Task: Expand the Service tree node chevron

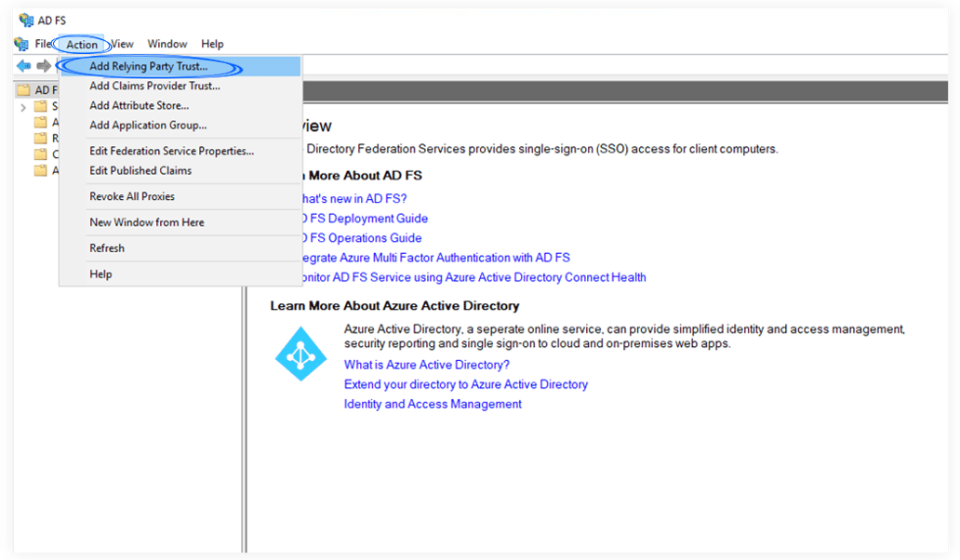Action: (22, 107)
